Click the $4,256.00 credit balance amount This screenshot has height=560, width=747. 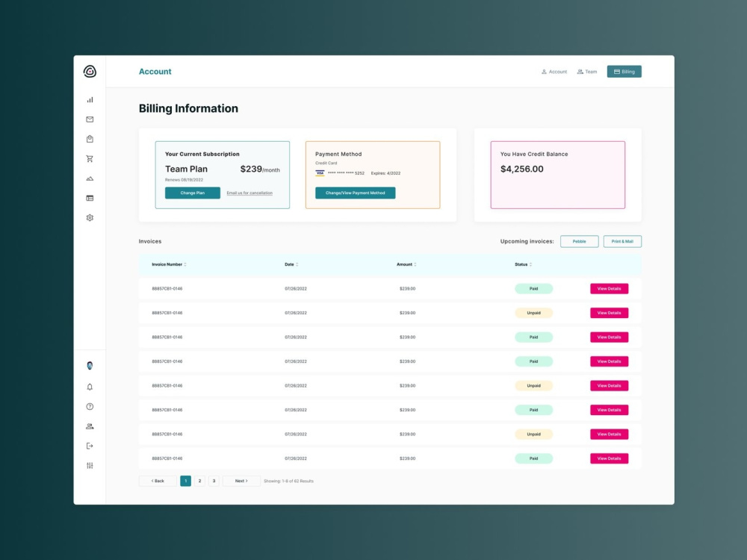point(521,169)
